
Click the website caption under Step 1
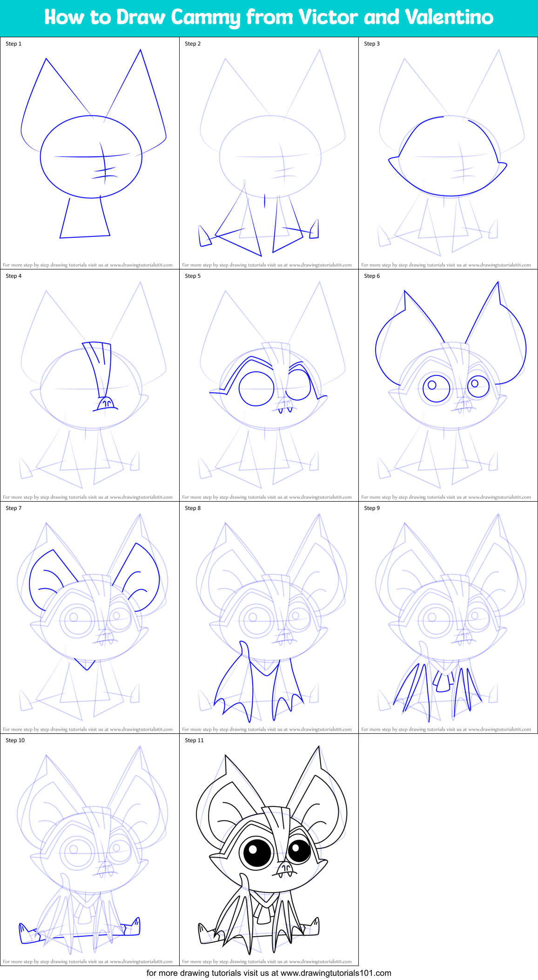coord(87,265)
